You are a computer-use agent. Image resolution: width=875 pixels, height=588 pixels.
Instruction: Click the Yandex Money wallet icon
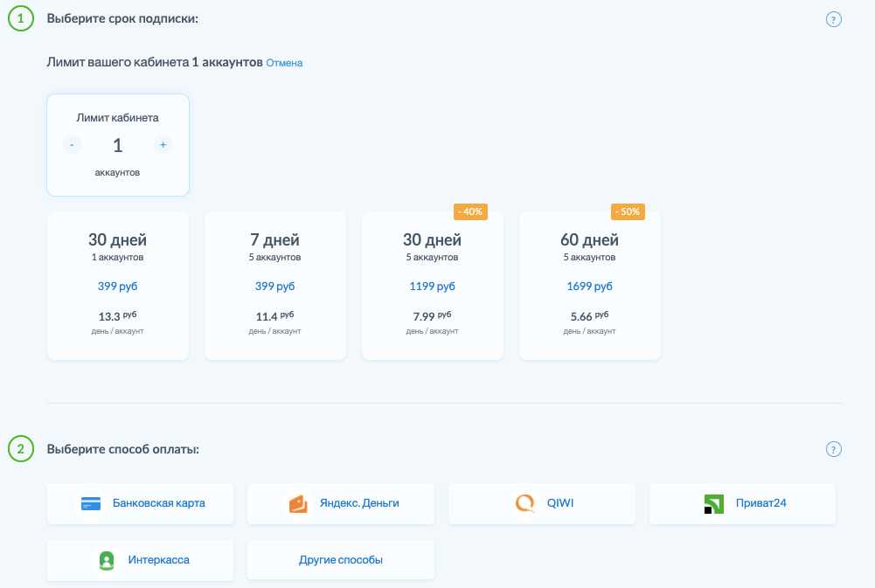pyautogui.click(x=298, y=504)
